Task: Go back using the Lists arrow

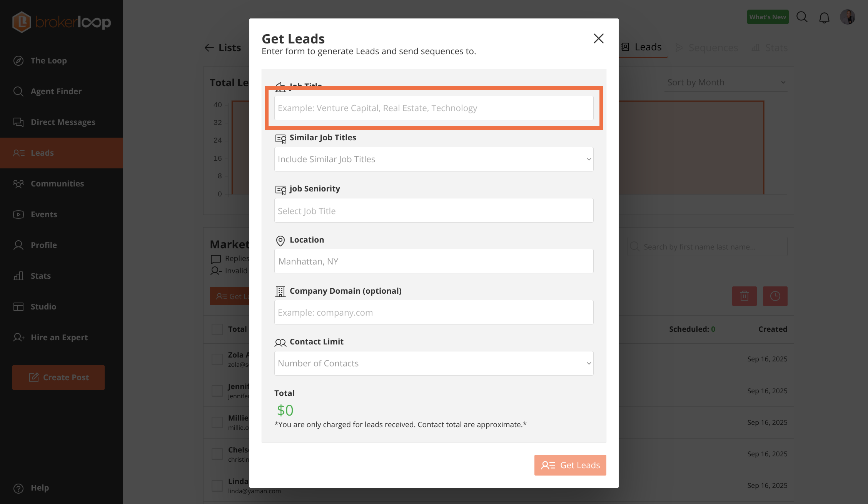Action: [x=209, y=48]
